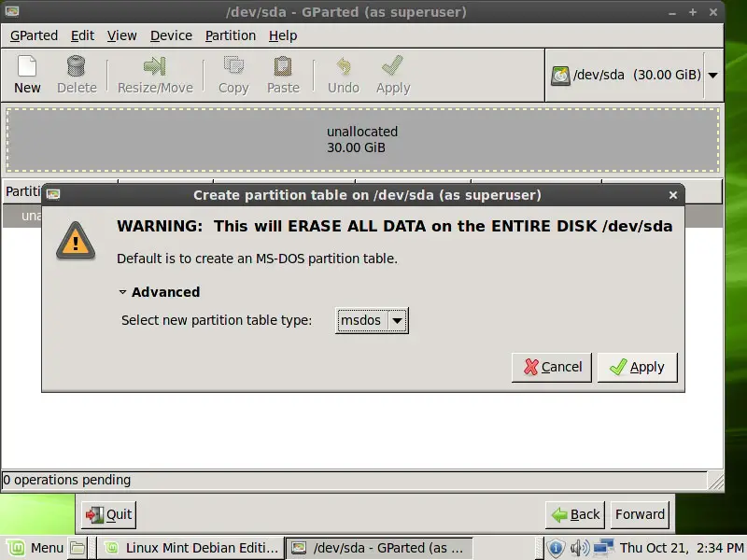Image resolution: width=747 pixels, height=560 pixels.
Task: Click the clock showing Thu Oct 21
Action: (682, 548)
